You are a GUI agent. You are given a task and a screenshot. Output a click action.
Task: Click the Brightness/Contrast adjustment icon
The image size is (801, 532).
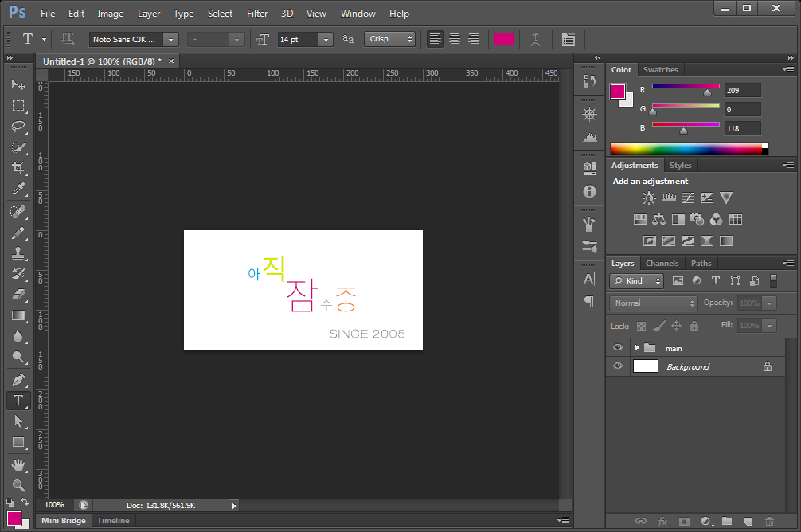pyautogui.click(x=649, y=198)
